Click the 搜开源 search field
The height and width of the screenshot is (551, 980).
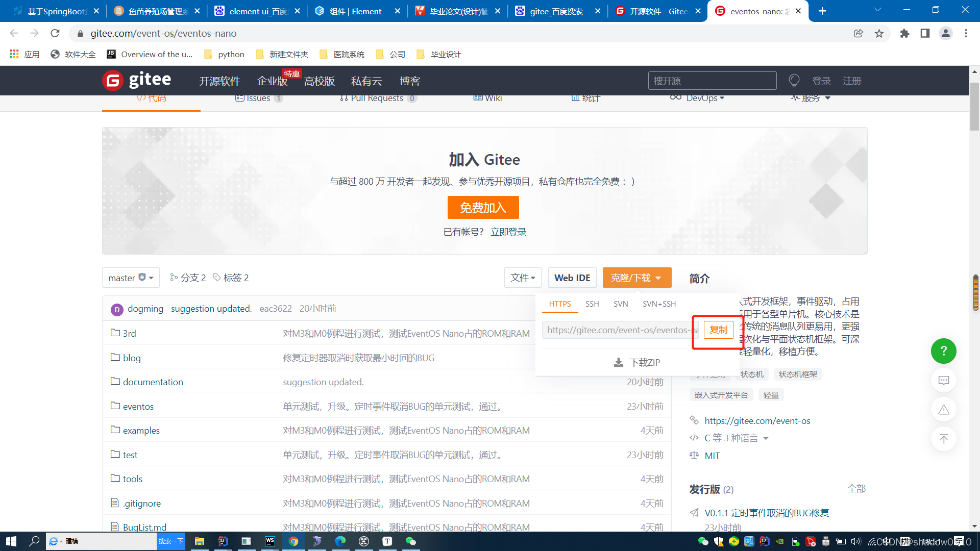click(712, 81)
